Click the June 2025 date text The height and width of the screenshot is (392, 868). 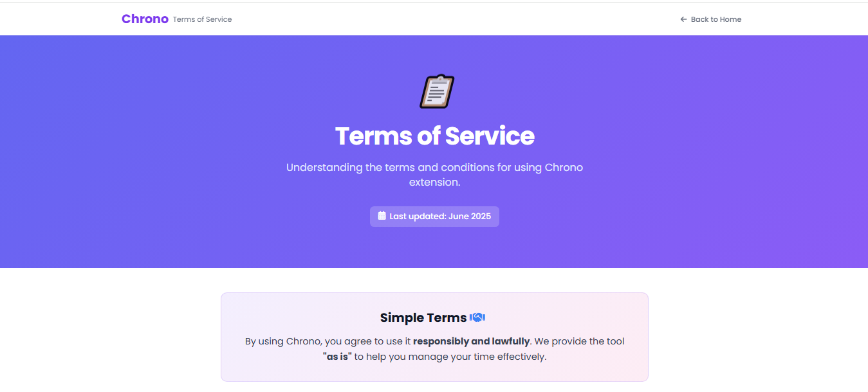pyautogui.click(x=470, y=217)
